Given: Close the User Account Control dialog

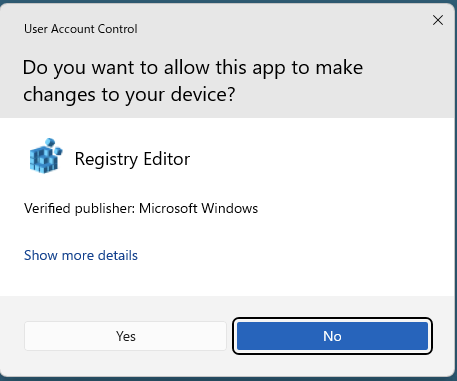Looking at the screenshot, I should 438,20.
